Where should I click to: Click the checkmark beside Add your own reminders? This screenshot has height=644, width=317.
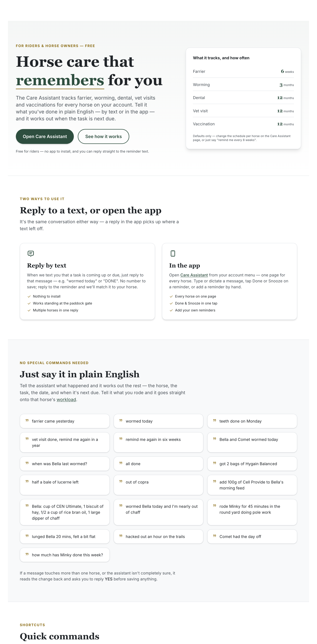[x=171, y=310]
